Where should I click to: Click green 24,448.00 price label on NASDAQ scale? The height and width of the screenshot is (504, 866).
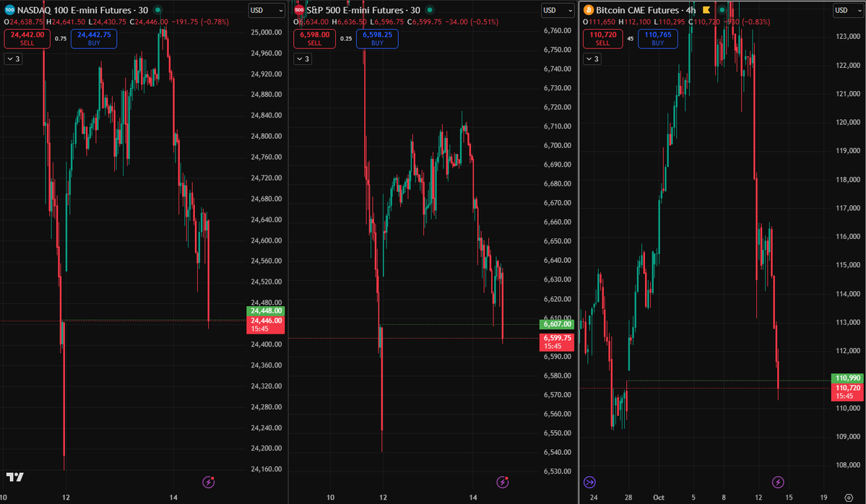266,310
